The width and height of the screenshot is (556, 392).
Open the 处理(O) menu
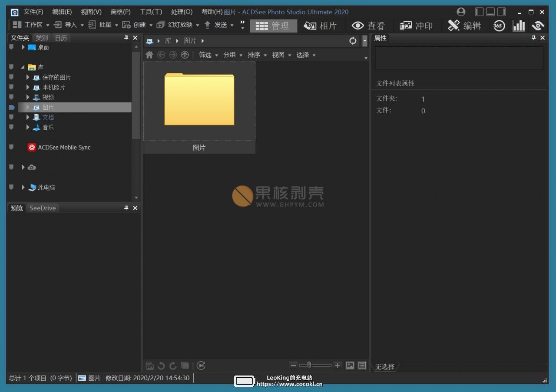click(x=182, y=12)
